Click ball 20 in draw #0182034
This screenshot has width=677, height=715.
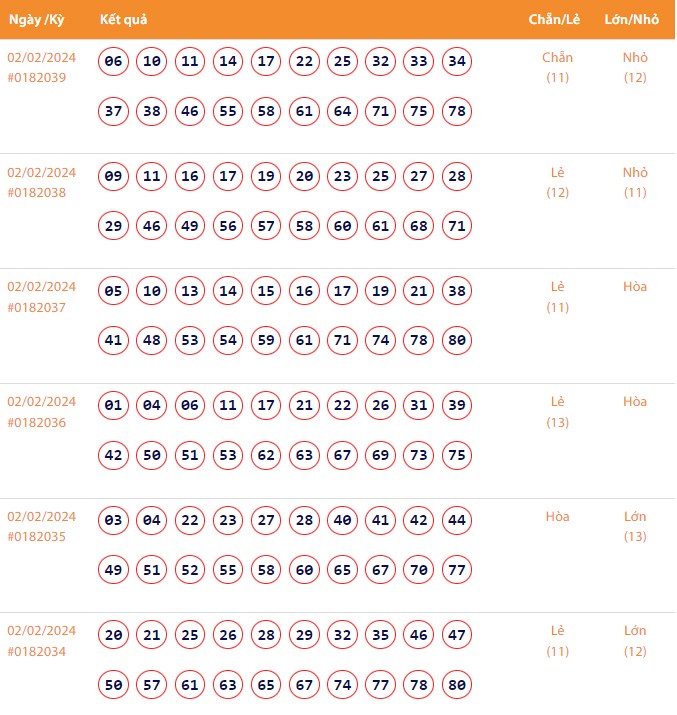click(114, 635)
